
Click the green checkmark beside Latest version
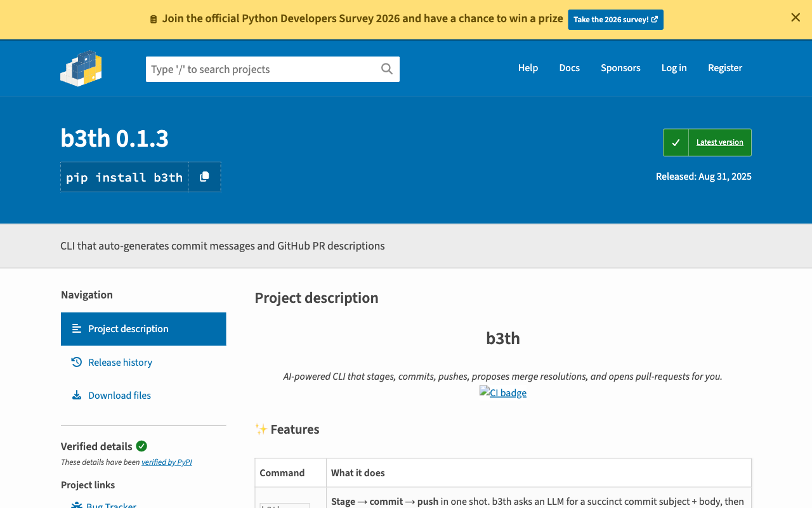coord(676,142)
